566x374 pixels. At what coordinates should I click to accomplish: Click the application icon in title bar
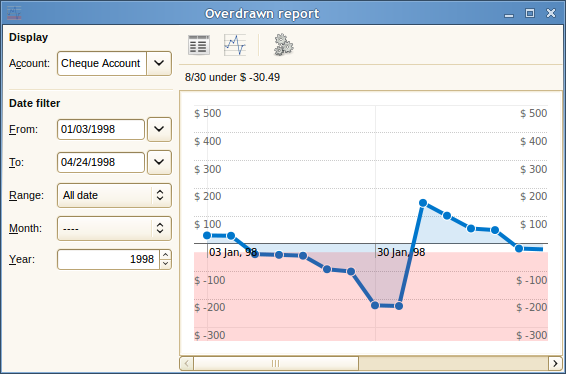pos(14,13)
